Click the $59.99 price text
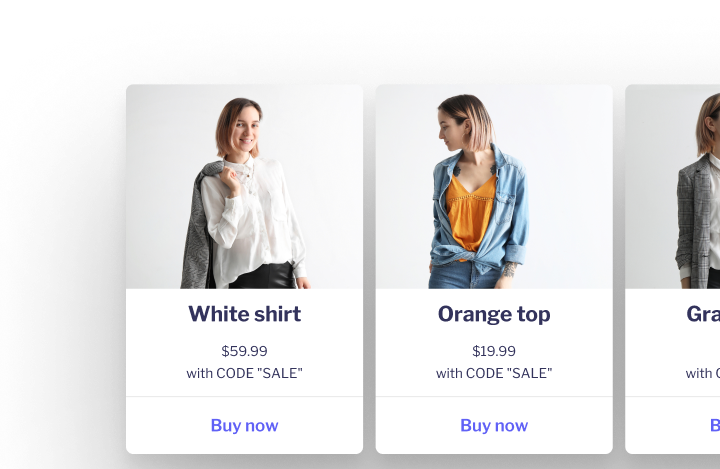This screenshot has width=720, height=469. 244,351
